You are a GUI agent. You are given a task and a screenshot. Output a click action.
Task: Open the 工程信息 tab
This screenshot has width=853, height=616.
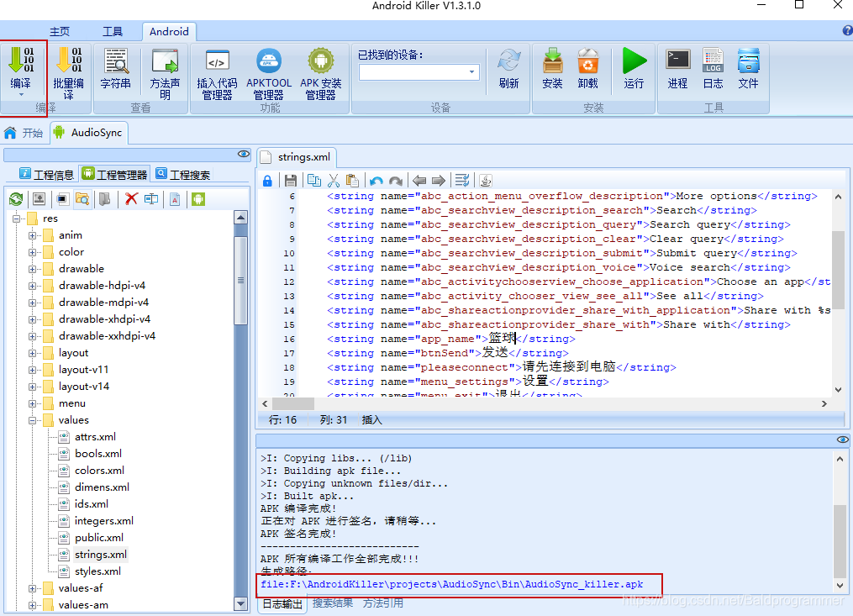(x=46, y=175)
